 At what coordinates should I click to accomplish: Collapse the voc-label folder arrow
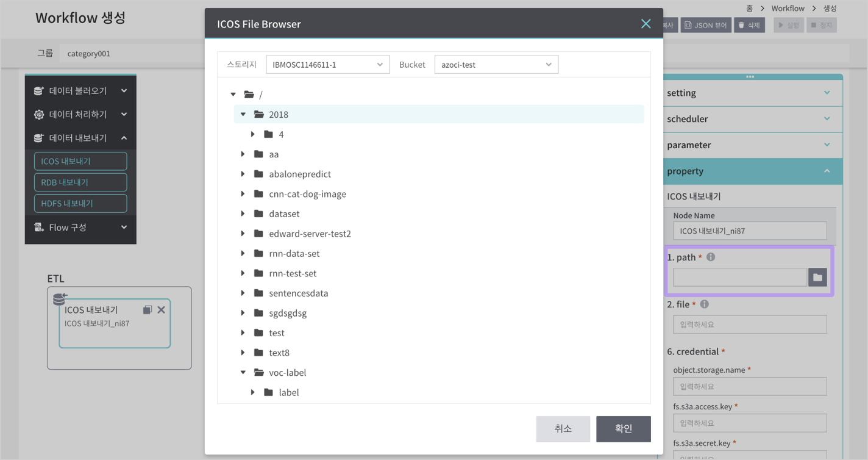pyautogui.click(x=243, y=372)
